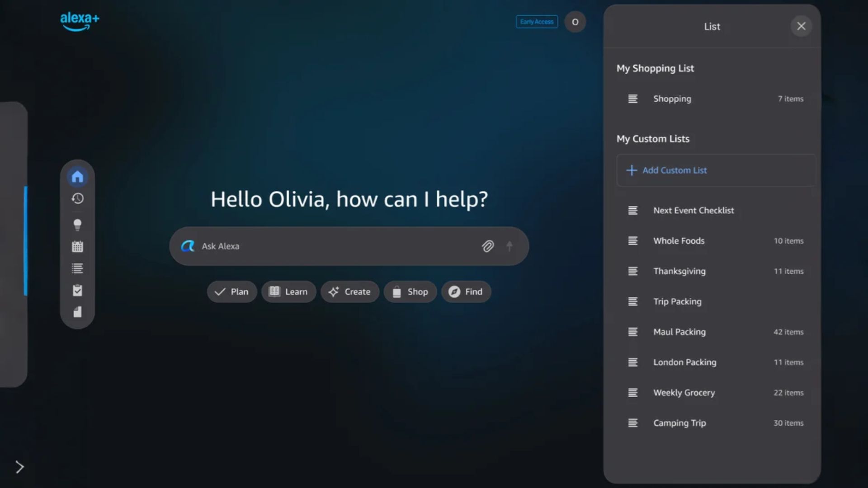Open smart home controls via the lightbulb icon
Image resolution: width=868 pixels, height=488 pixels.
point(77,223)
